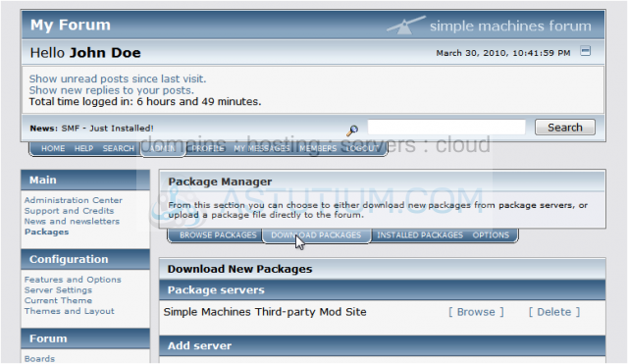Image resolution: width=628 pixels, height=364 pixels.
Task: Show unread posts since last visit
Action: 118,78
